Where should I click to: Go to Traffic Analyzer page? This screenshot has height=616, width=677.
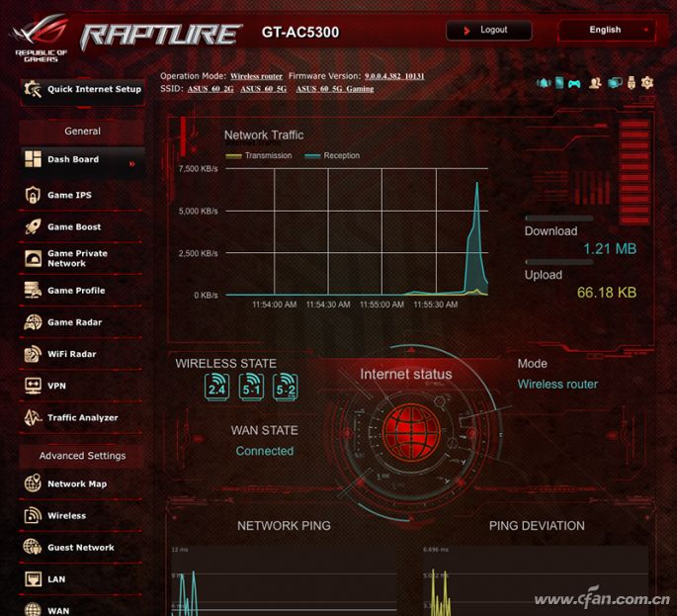(82, 417)
